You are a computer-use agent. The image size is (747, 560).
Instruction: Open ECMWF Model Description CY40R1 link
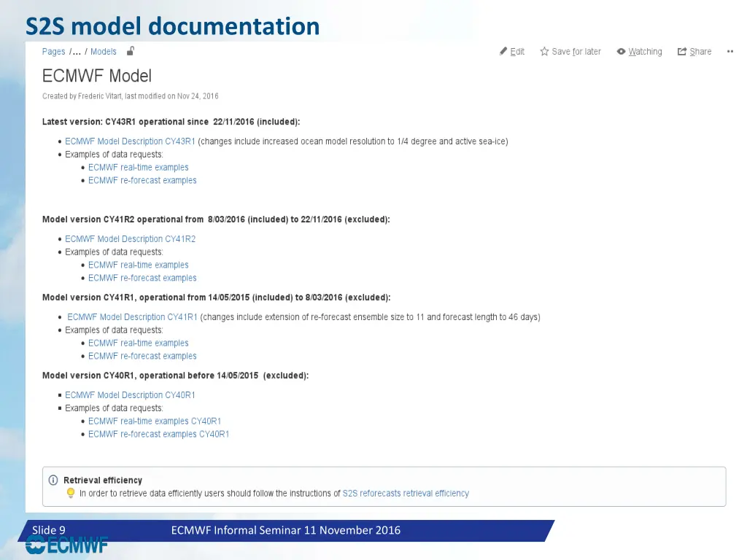coord(130,395)
